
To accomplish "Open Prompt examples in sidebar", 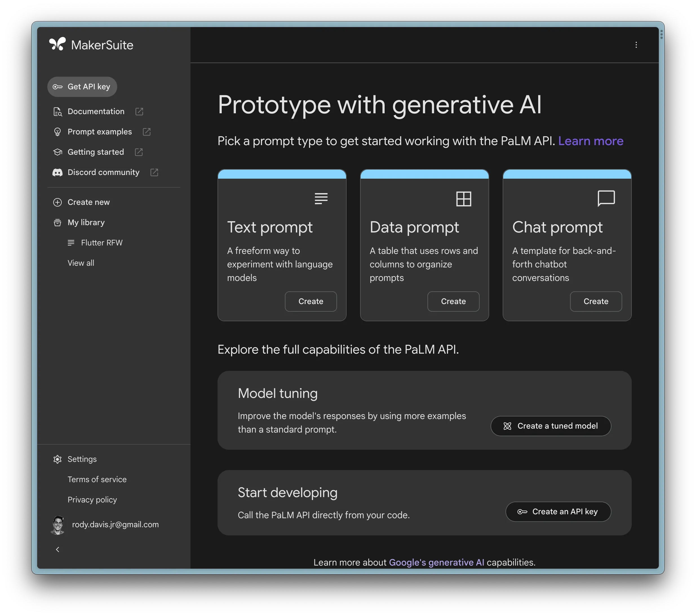I will pos(99,132).
